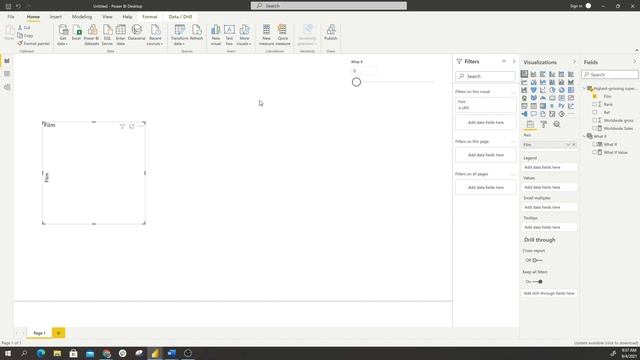Image resolution: width=640 pixels, height=360 pixels.
Task: Toggle Keep all filters switch
Action: point(537,282)
